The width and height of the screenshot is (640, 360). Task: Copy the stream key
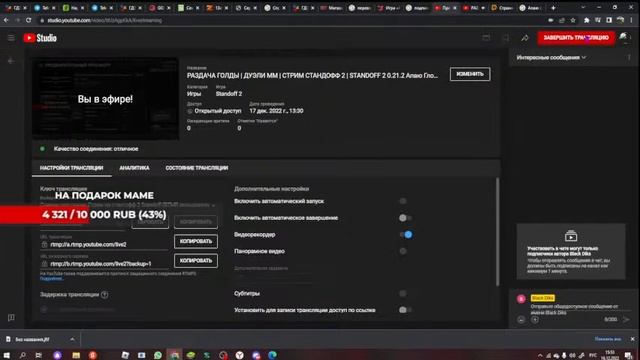point(196,222)
